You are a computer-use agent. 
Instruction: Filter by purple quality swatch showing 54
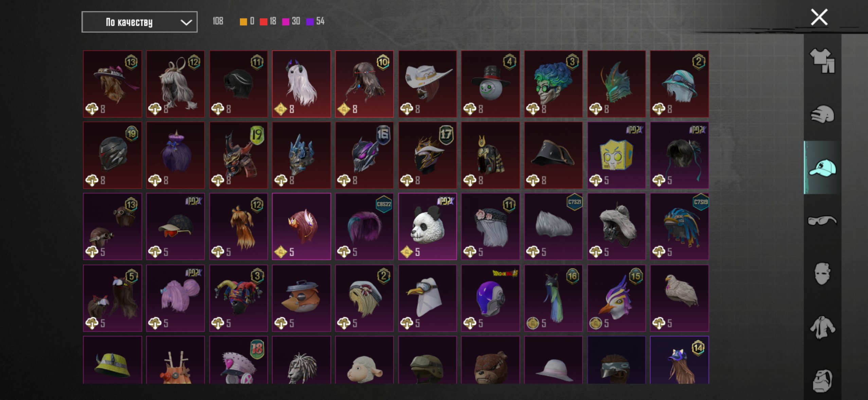tap(315, 21)
